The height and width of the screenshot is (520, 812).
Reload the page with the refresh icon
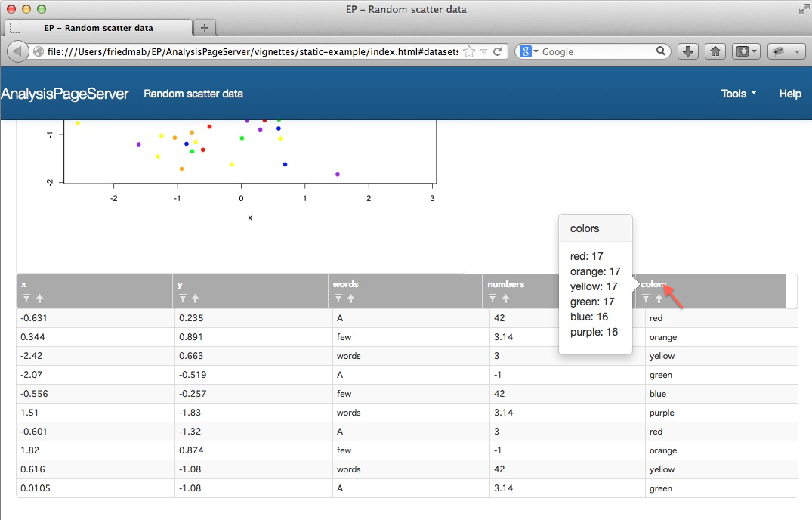click(x=497, y=51)
